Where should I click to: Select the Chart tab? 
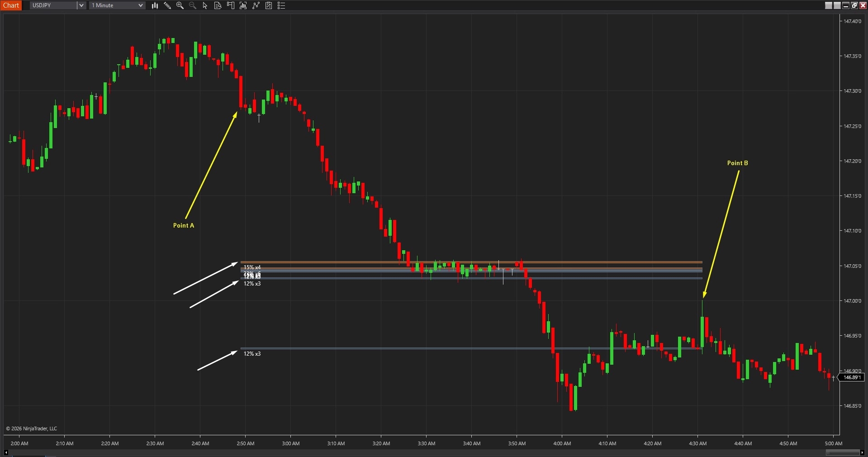11,5
